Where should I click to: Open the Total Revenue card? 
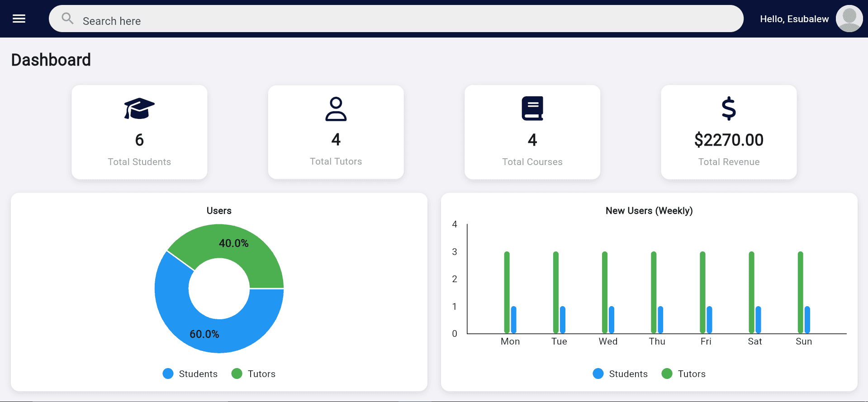(728, 132)
